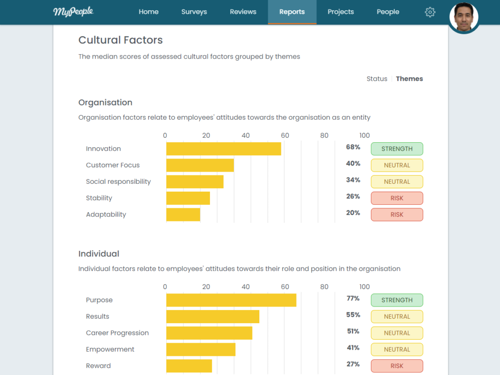Click the MyPeople logo
The image size is (500, 375).
pos(73,12)
